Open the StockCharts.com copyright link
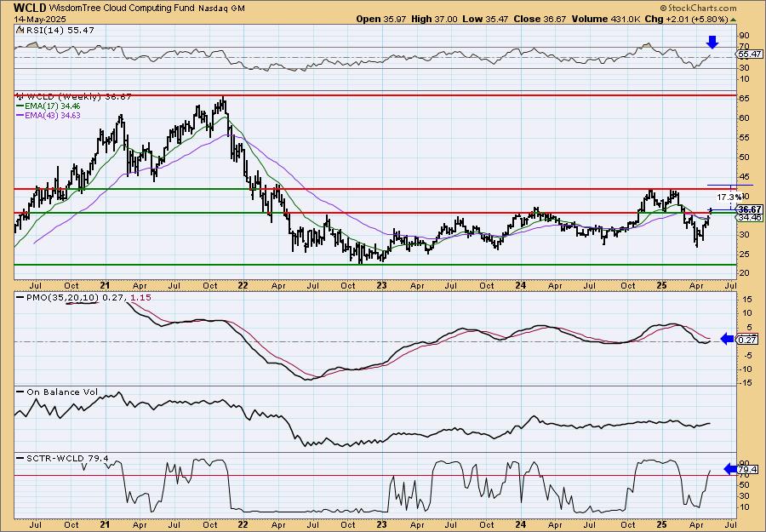The width and height of the screenshot is (766, 532). pyautogui.click(x=698, y=9)
